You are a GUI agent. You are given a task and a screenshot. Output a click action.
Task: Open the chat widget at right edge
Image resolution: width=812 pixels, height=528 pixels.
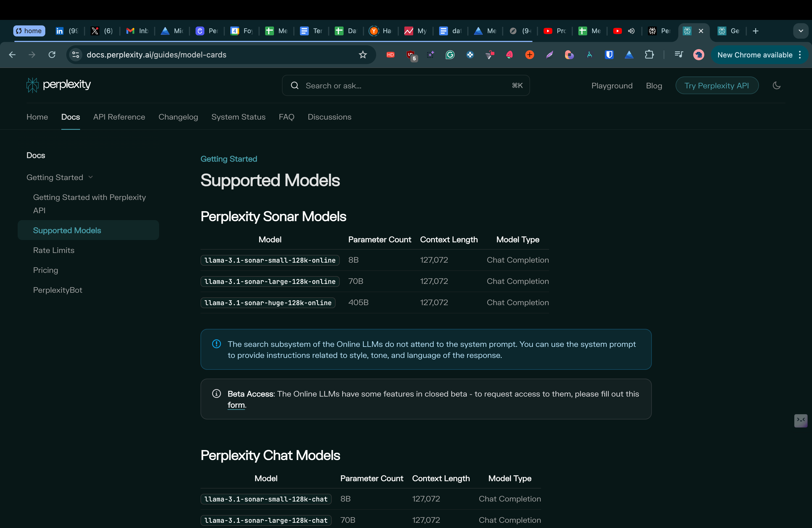(800, 420)
